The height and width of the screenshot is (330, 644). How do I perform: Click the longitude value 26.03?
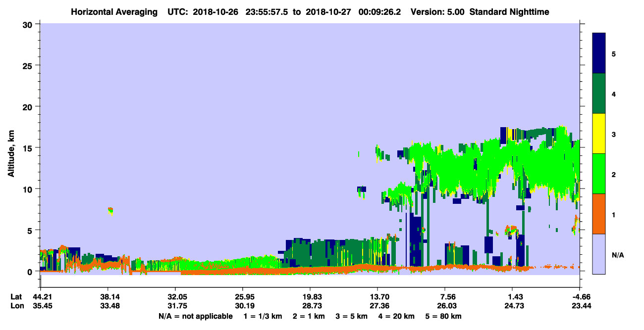click(447, 306)
